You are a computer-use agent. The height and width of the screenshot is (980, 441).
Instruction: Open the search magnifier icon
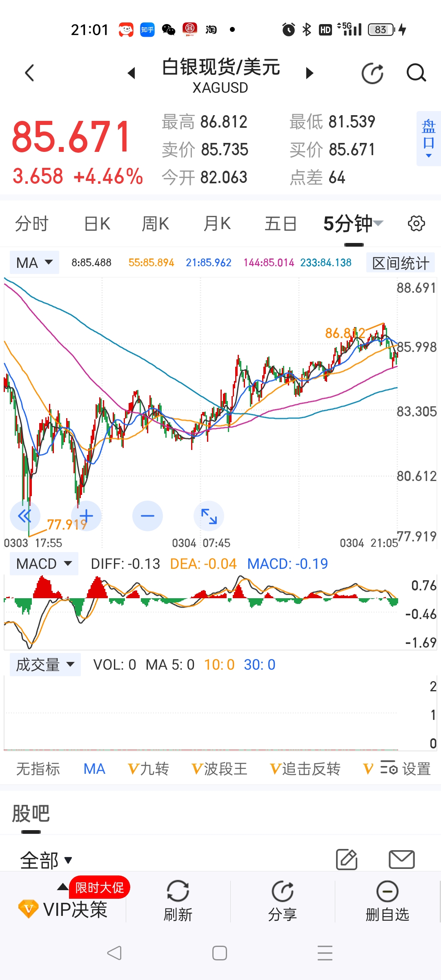416,73
